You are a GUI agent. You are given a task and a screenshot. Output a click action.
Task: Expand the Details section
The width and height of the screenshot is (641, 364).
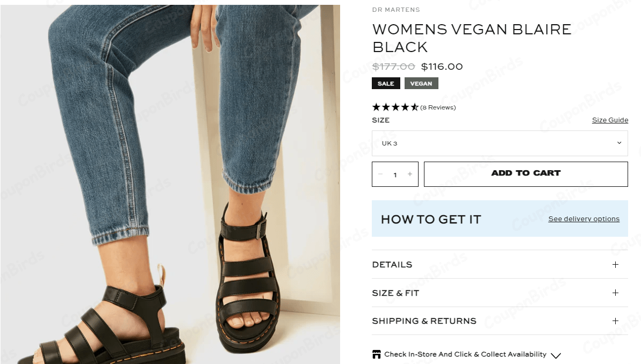pos(392,265)
